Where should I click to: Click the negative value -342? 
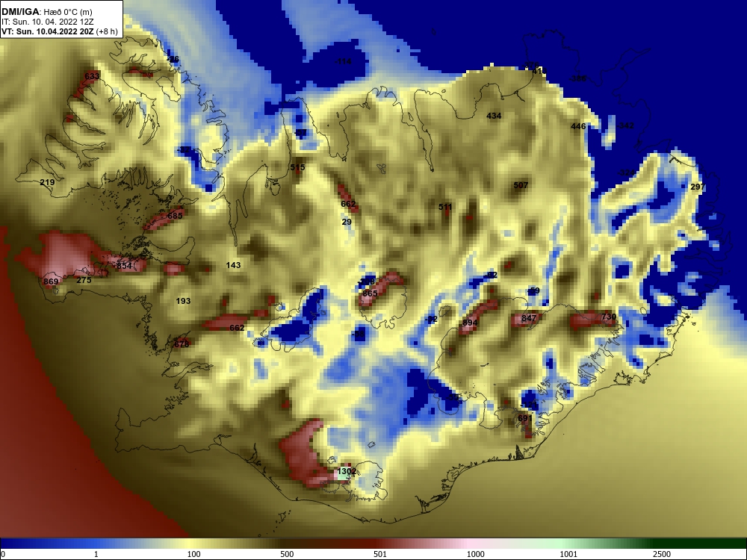[625, 125]
